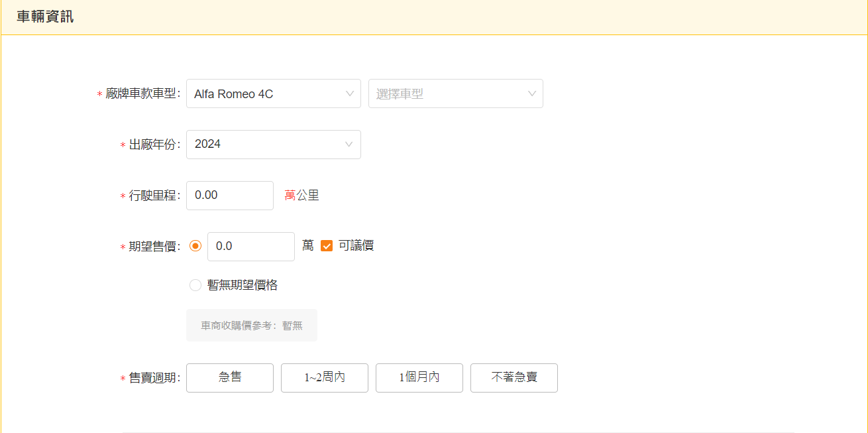The height and width of the screenshot is (433, 868).
Task: Open the Alfa Romeo 4C brand dropdown
Action: point(265,93)
